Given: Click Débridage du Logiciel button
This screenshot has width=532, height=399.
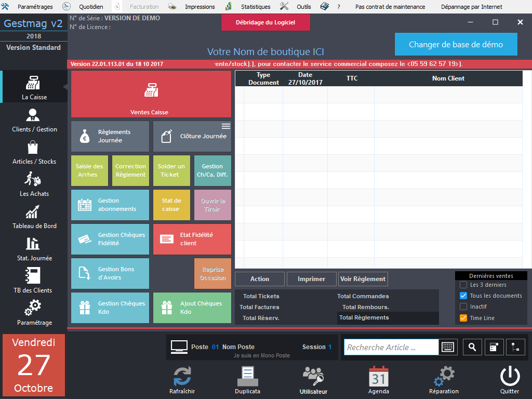Looking at the screenshot, I should pyautogui.click(x=265, y=22).
